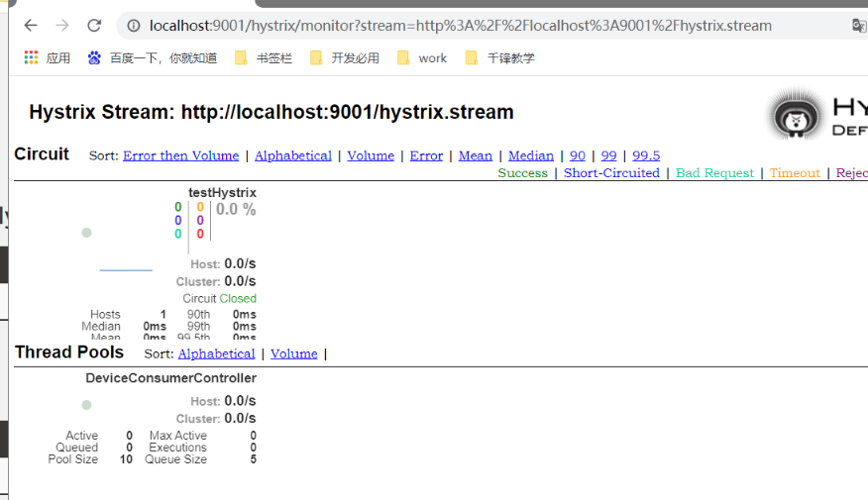This screenshot has height=500, width=868.
Task: Sort circuits Alphabetical
Action: coord(293,156)
